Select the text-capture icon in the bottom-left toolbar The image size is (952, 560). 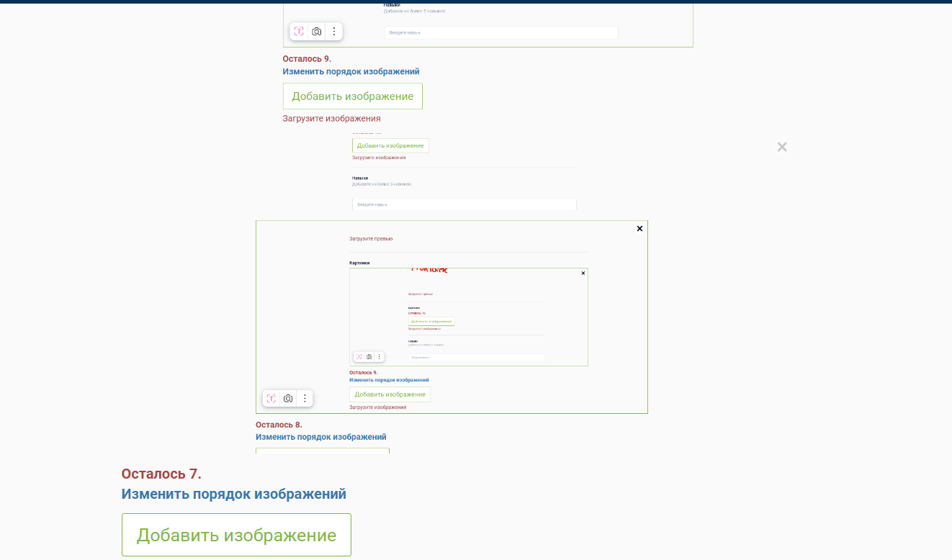pos(271,398)
